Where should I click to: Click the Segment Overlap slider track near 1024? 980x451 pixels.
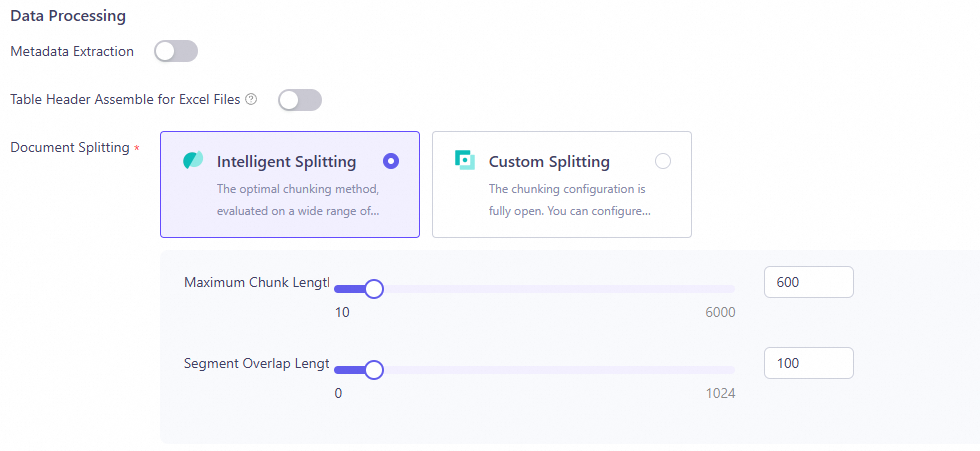[x=719, y=370]
